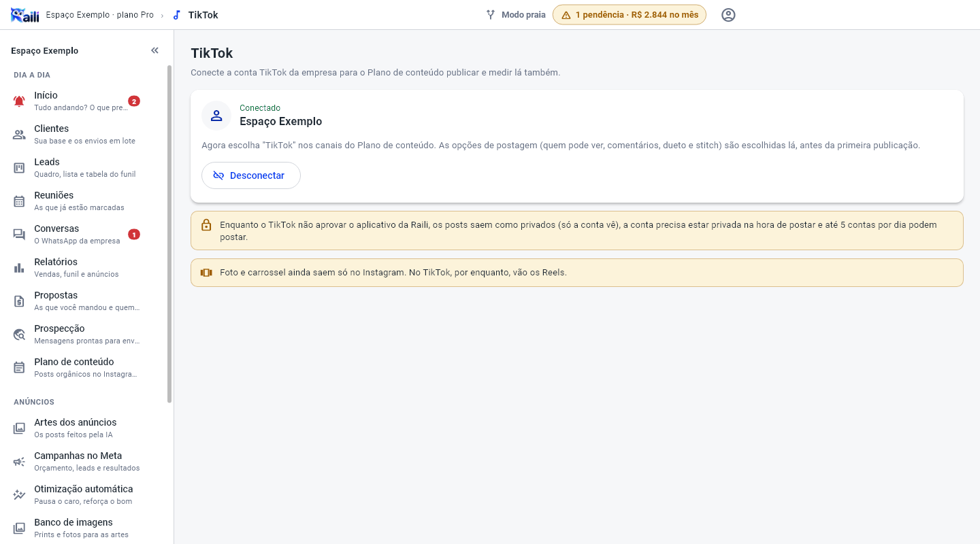Open the 1 pendência warning badge

coord(630,15)
